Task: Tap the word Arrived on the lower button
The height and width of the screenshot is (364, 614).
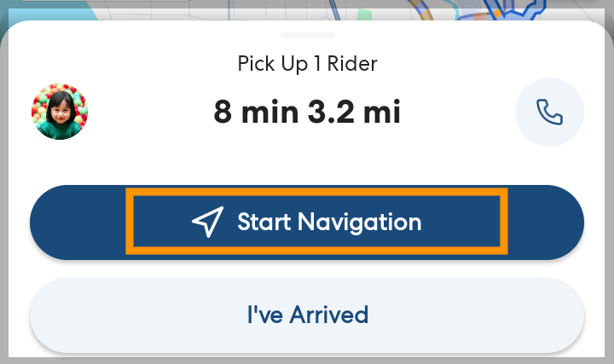Action: [x=329, y=315]
